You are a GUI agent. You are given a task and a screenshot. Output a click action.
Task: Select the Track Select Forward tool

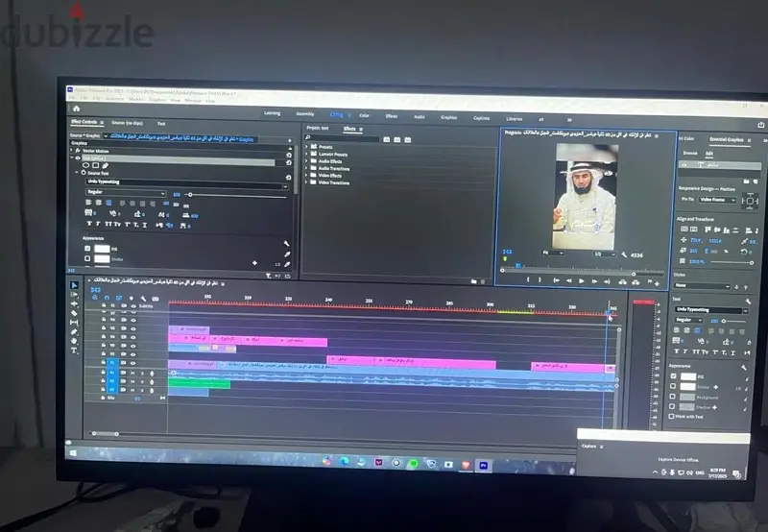(74, 295)
